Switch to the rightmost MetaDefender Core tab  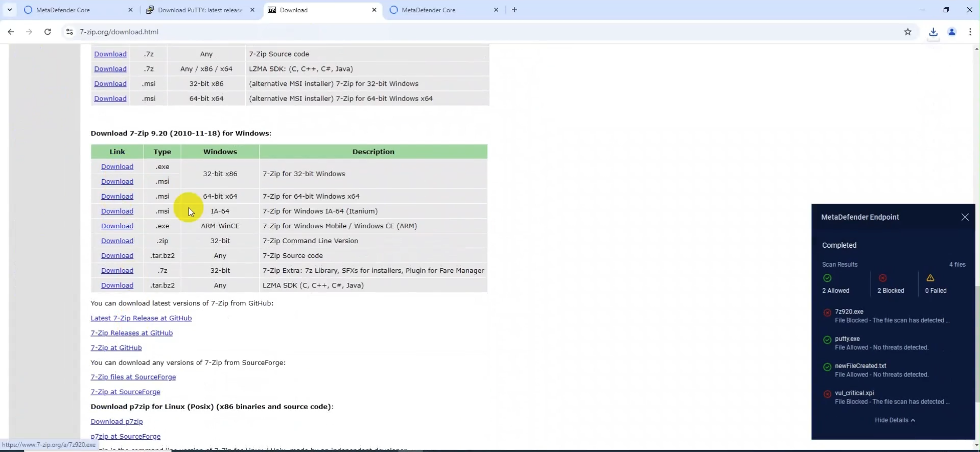[444, 10]
